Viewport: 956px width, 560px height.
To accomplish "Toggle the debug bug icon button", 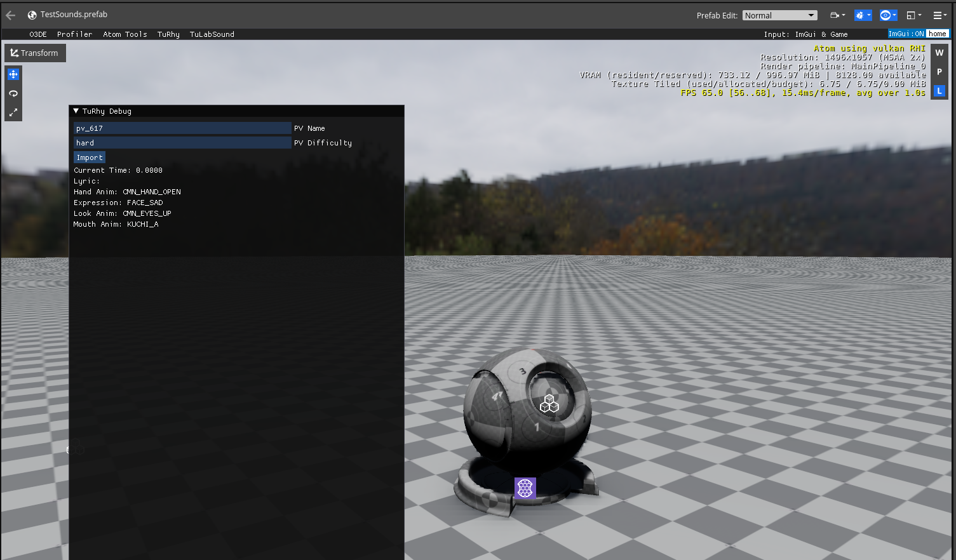I will click(862, 15).
